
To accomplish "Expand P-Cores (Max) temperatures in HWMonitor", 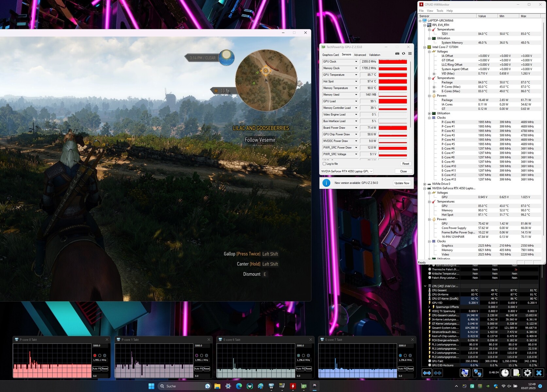I will coord(434,87).
